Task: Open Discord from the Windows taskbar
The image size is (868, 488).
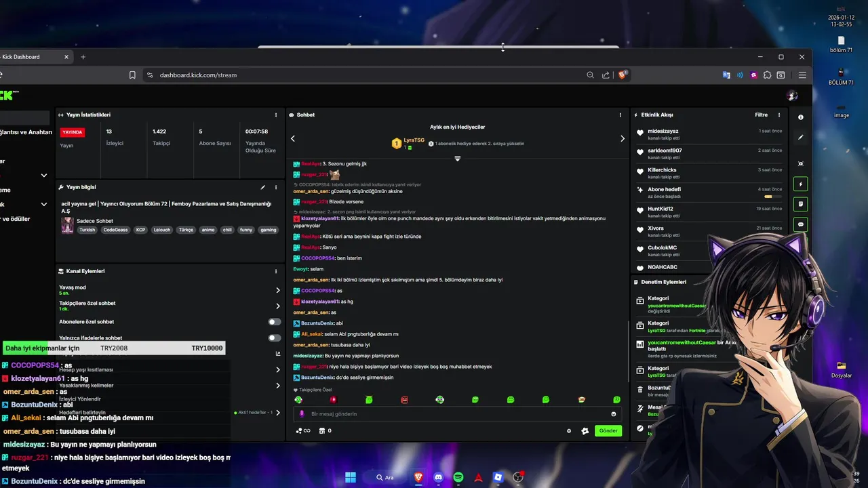Action: click(x=438, y=477)
